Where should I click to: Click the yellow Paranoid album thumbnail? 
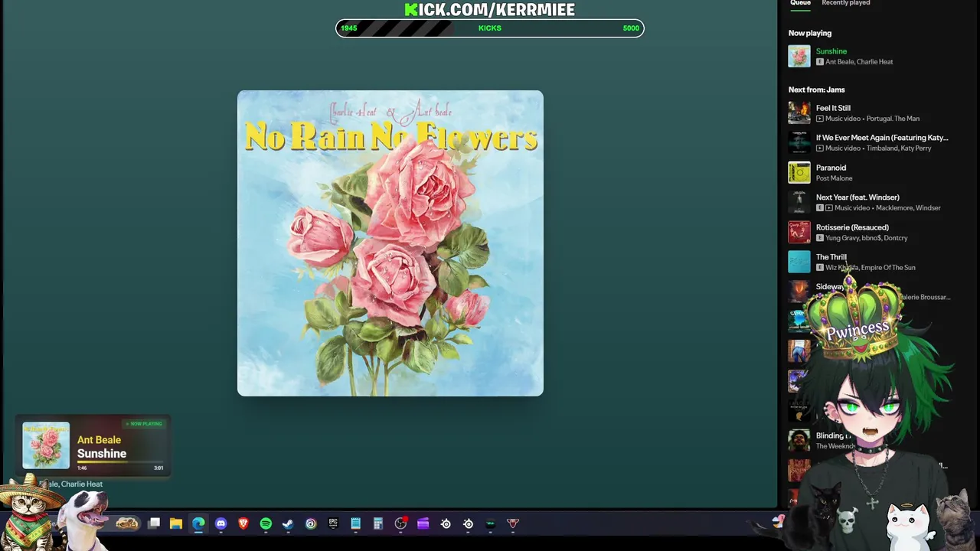pyautogui.click(x=799, y=173)
